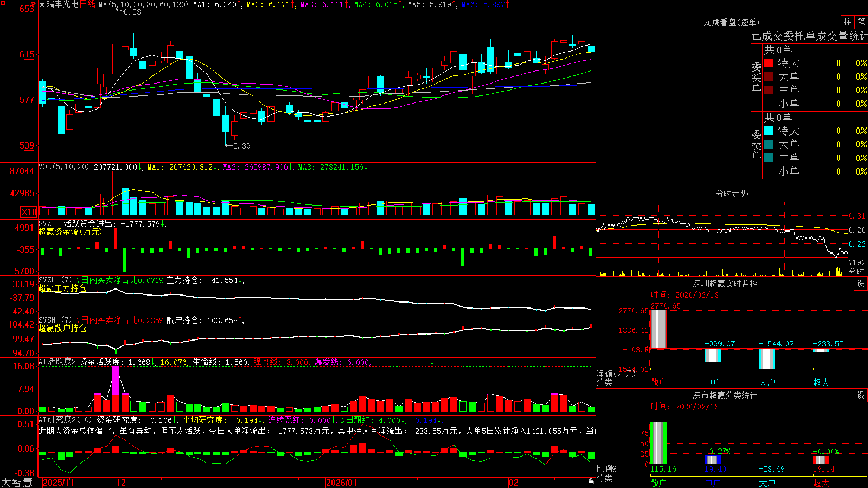
Task: Click the cyan 委卖单 特大 color swatch
Action: click(x=768, y=131)
